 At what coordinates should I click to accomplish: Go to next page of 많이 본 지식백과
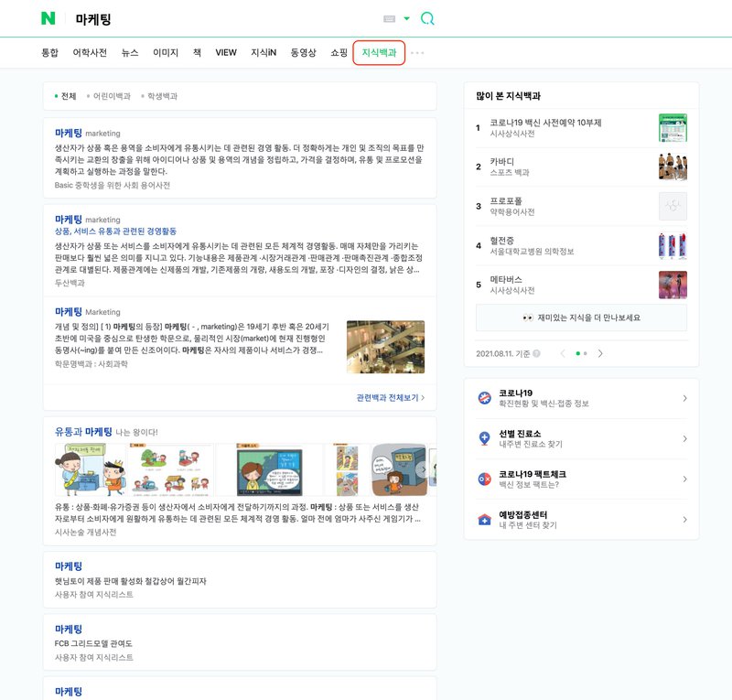coord(600,353)
